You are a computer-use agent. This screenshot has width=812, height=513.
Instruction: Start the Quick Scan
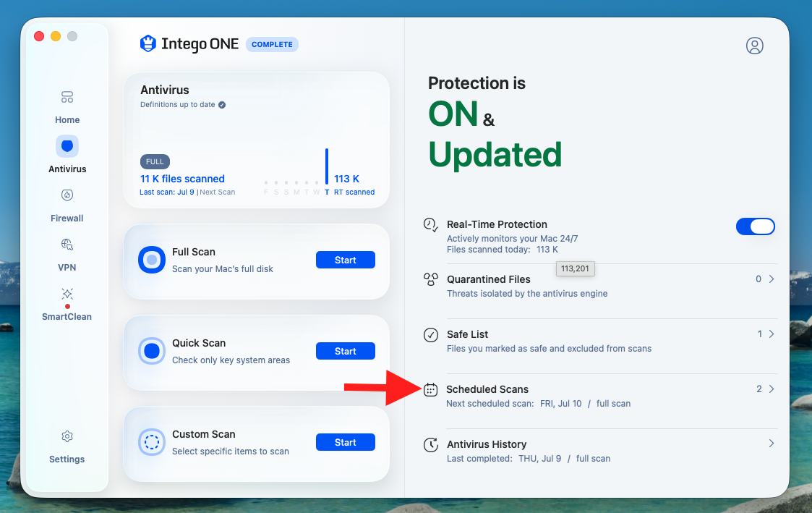[346, 352]
